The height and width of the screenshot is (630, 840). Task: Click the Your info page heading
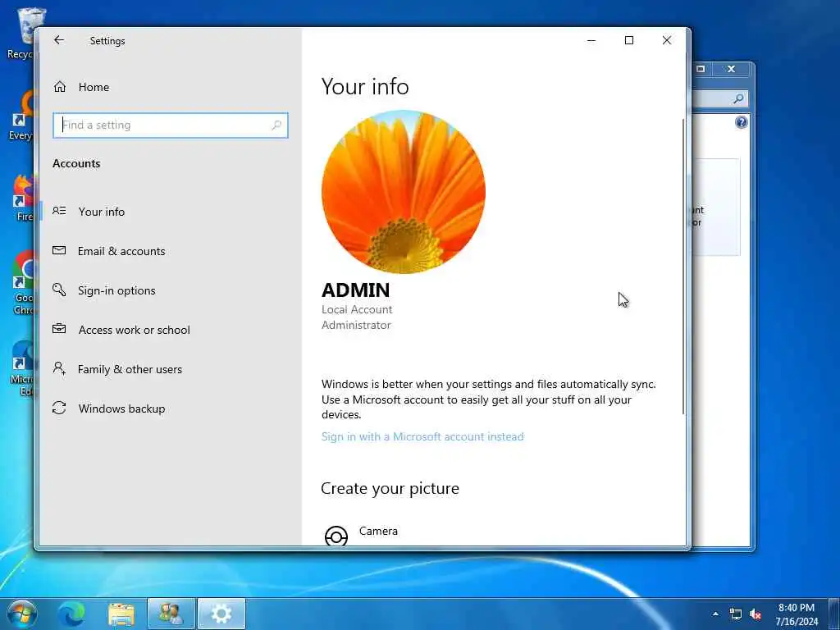[x=365, y=87]
